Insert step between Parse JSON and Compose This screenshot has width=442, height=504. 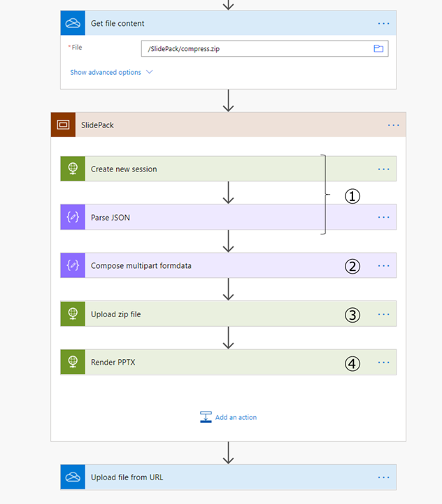point(229,241)
